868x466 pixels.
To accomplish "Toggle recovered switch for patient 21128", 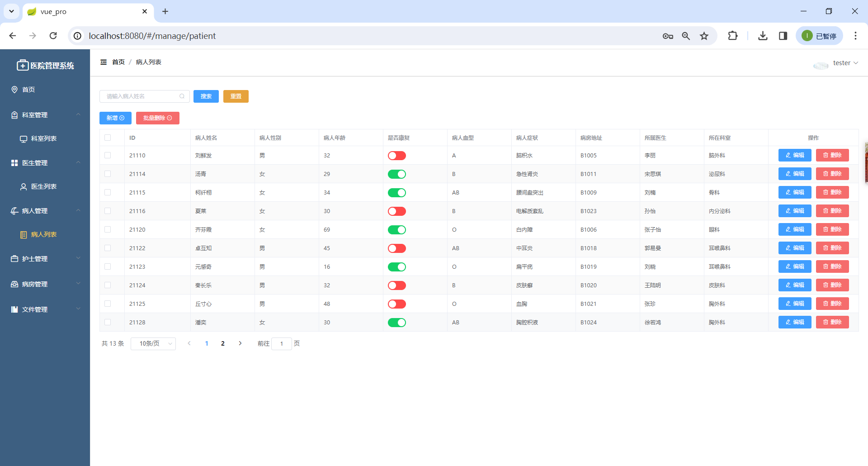I will point(397,323).
